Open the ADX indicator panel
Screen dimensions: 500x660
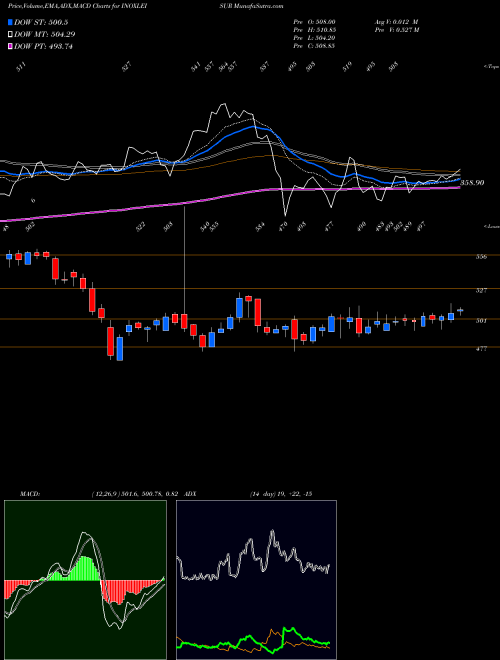[x=256, y=580]
